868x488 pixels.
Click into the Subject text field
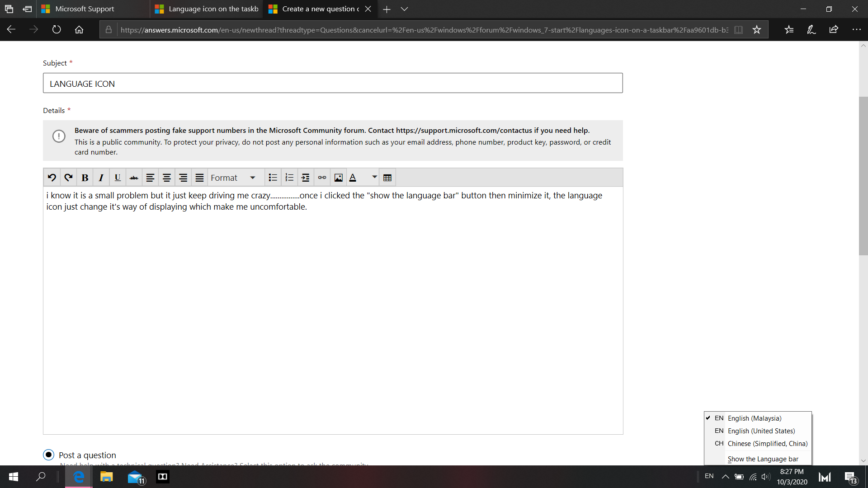[x=332, y=83]
